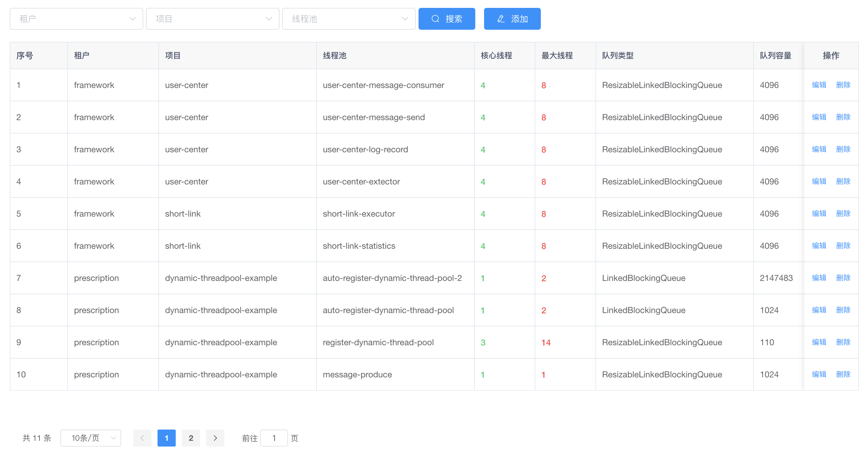Edit the register-dynamic-thread-pool row with capacity 110

[819, 342]
